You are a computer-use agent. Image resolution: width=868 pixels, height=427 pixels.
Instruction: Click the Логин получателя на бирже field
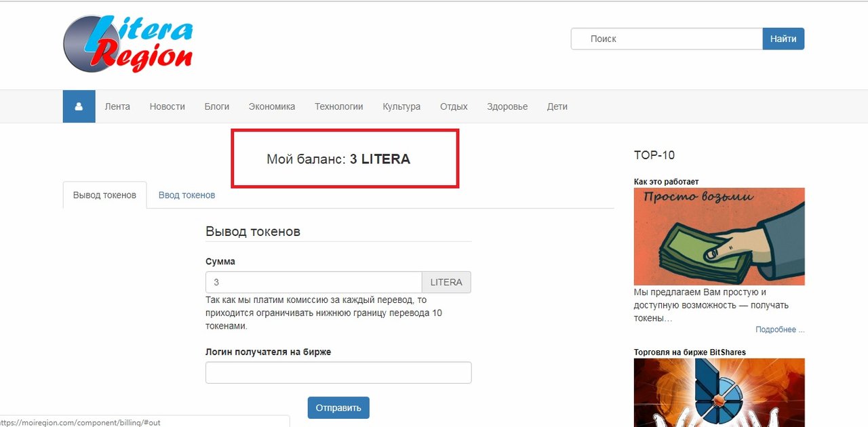pos(338,373)
